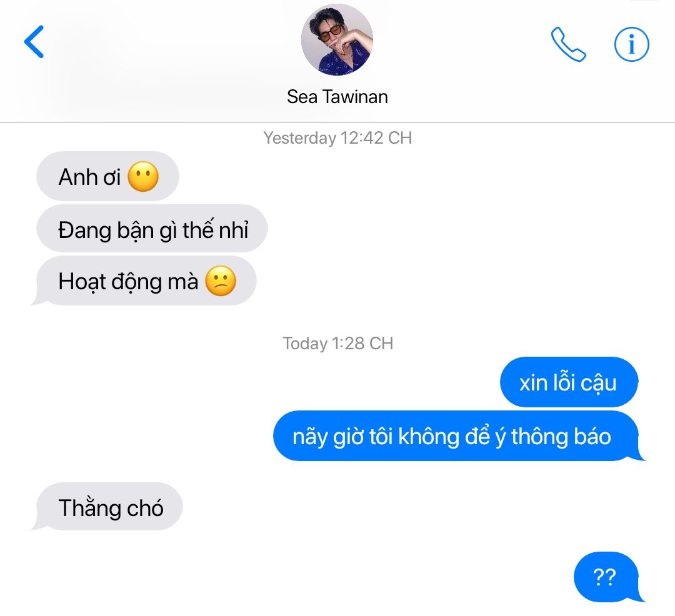
Task: Call the contact with the phone icon
Action: (x=568, y=44)
